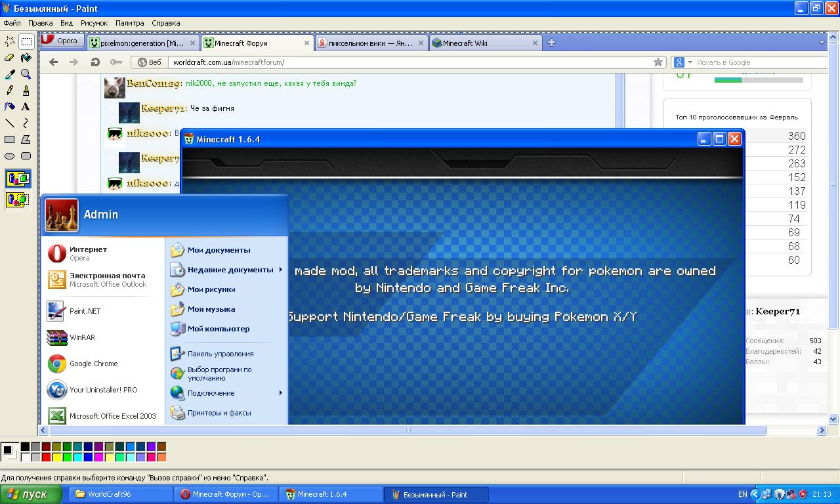
Task: Open the Вид menu
Action: click(x=66, y=23)
